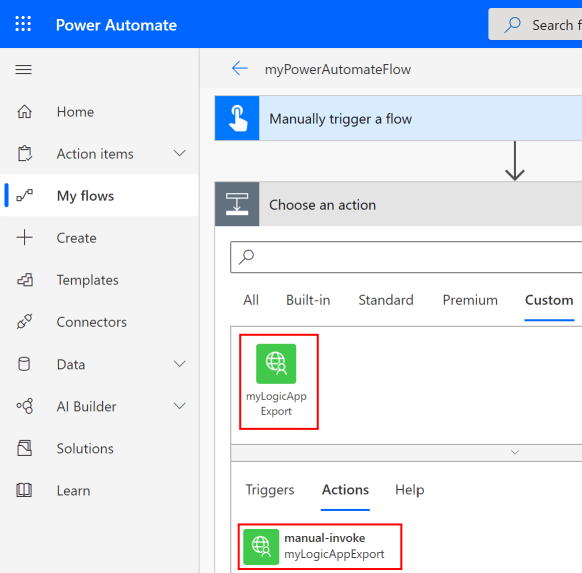Switch to the Premium tab
The image size is (582, 573).
(470, 300)
